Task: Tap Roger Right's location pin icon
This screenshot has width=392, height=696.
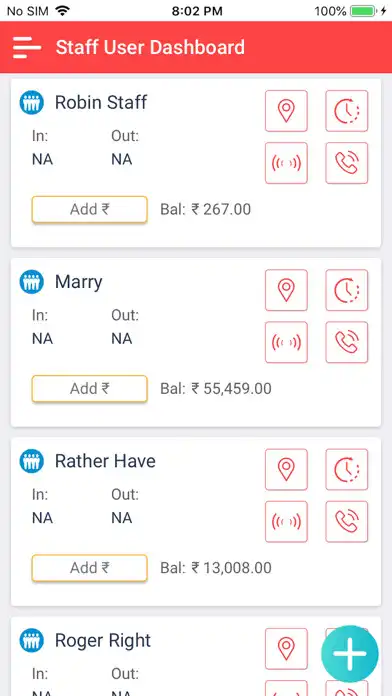Action: coord(286,649)
